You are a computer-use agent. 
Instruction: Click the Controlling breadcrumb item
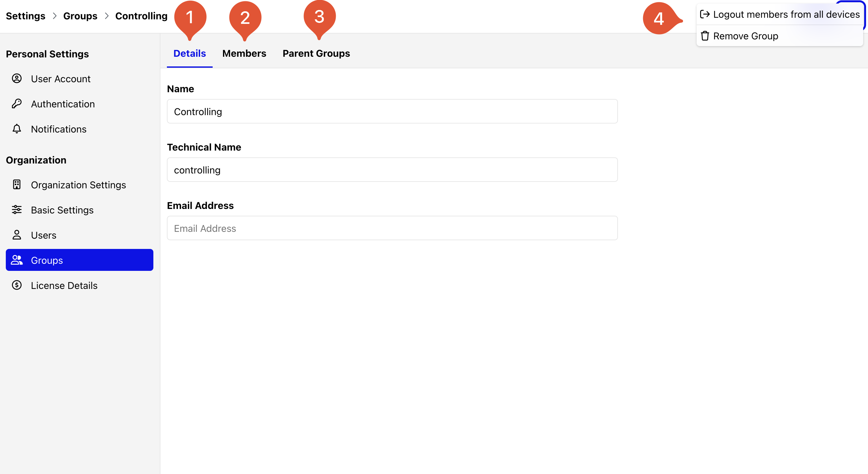click(141, 16)
